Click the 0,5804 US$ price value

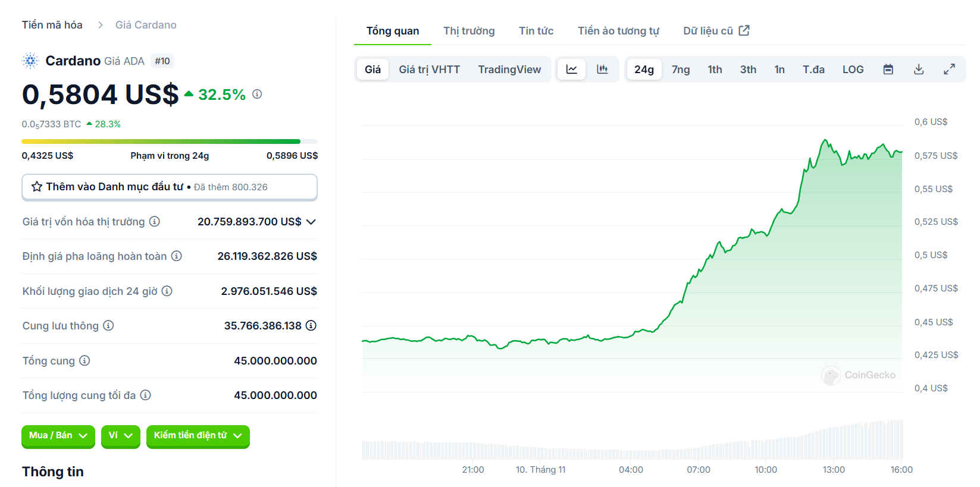click(x=100, y=95)
